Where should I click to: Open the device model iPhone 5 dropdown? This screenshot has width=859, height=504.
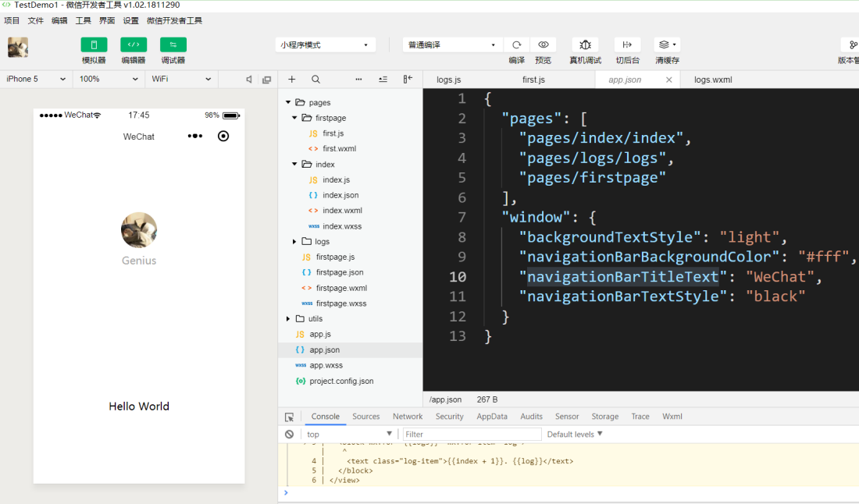[36, 79]
